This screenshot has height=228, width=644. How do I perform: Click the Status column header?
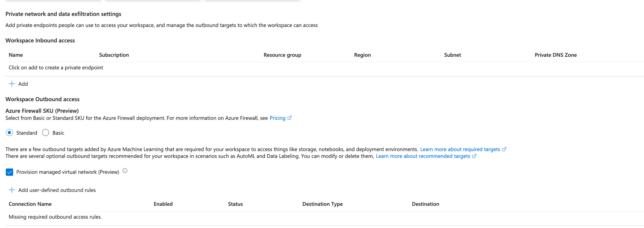pos(235,204)
